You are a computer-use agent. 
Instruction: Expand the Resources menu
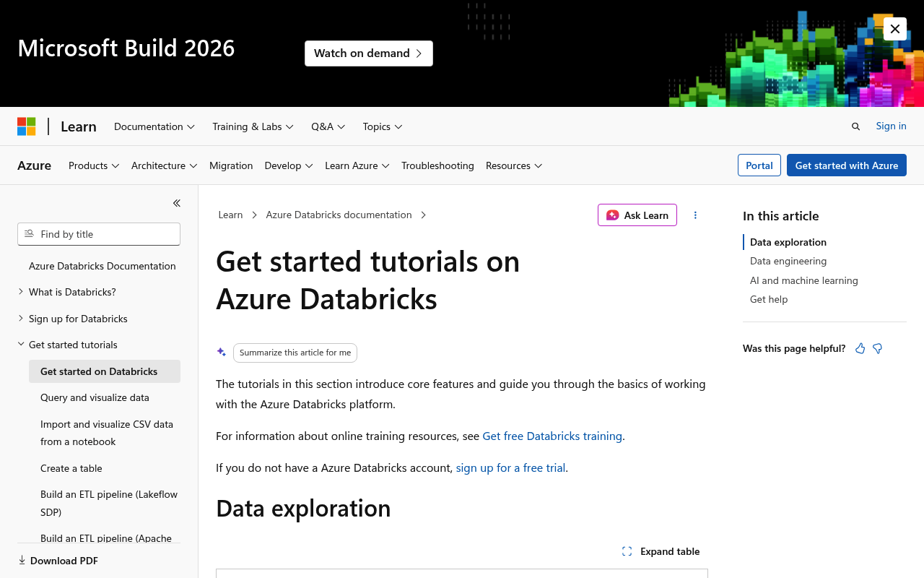[x=514, y=165]
